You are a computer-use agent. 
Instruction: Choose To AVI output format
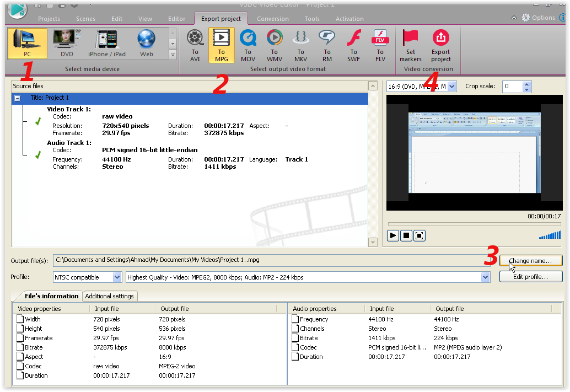coord(195,45)
